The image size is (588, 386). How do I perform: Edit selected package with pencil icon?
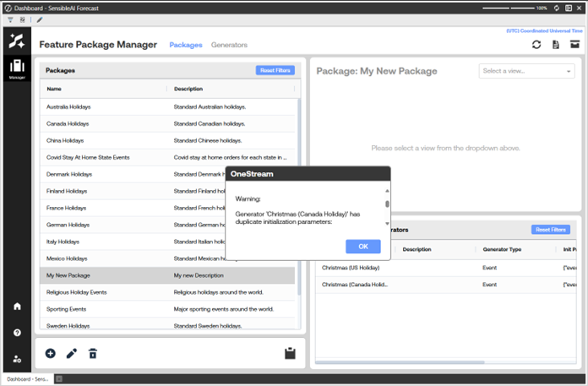coord(72,353)
